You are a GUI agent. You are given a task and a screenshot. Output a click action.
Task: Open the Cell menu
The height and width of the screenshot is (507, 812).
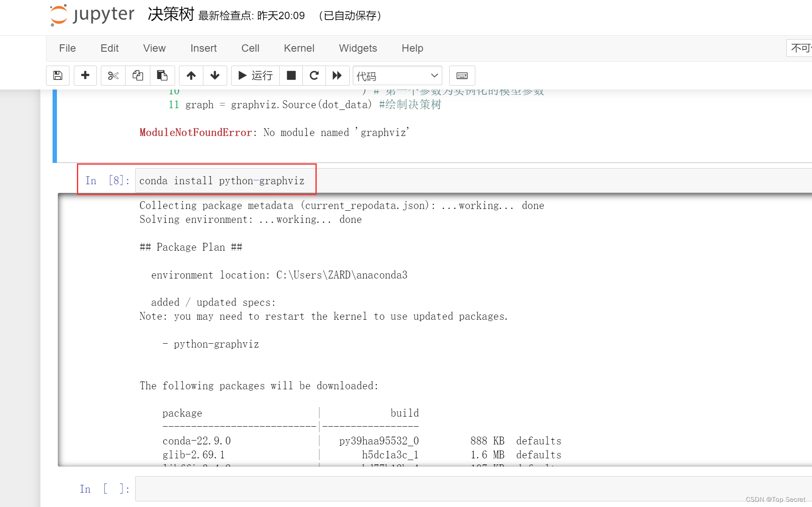(x=250, y=48)
